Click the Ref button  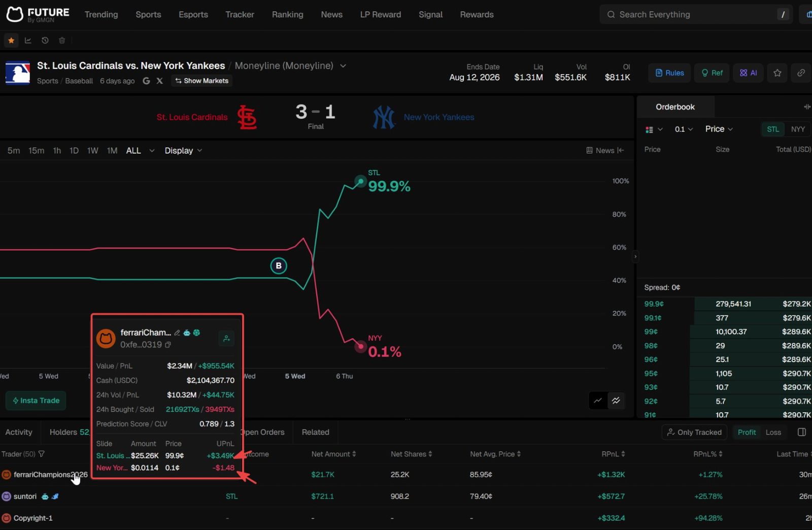(x=712, y=73)
